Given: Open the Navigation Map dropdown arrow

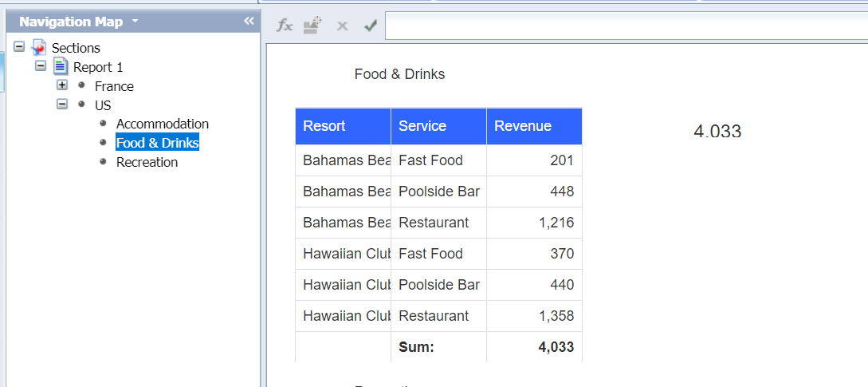Looking at the screenshot, I should click(x=135, y=21).
